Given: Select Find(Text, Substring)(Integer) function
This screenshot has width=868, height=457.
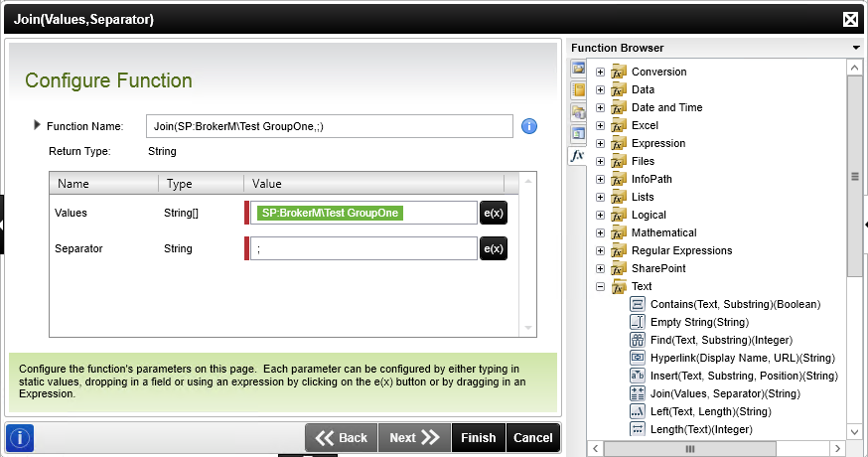Looking at the screenshot, I should pyautogui.click(x=721, y=340).
